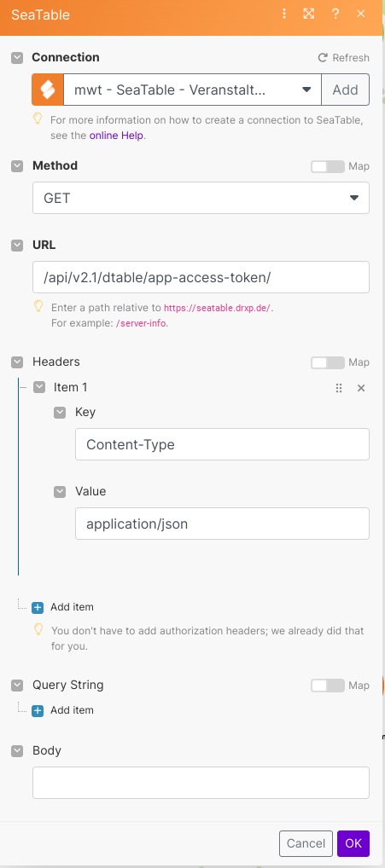Screen dimensions: 385x868
Task: Open the Method GET dropdown
Action: pos(201,198)
